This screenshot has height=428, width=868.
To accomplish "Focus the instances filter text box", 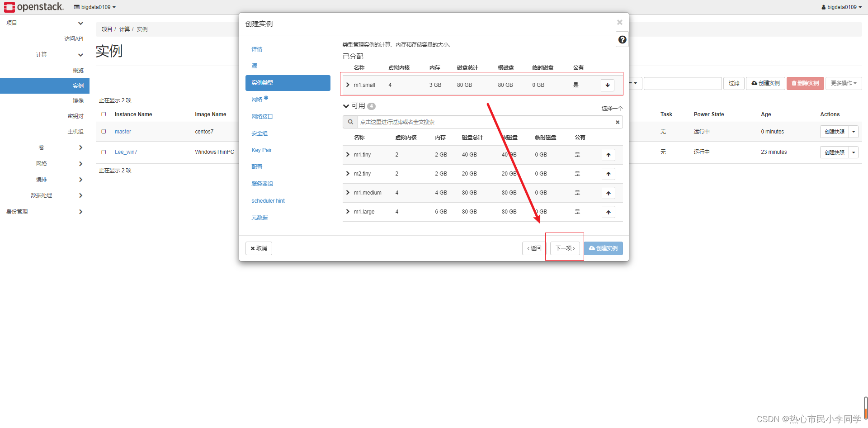I will [683, 83].
